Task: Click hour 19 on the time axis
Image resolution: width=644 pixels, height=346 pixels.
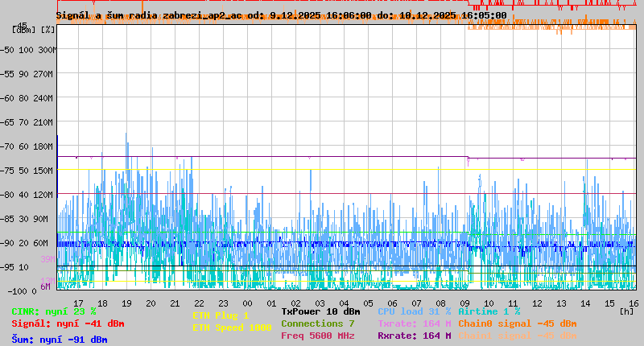Action: (126, 303)
